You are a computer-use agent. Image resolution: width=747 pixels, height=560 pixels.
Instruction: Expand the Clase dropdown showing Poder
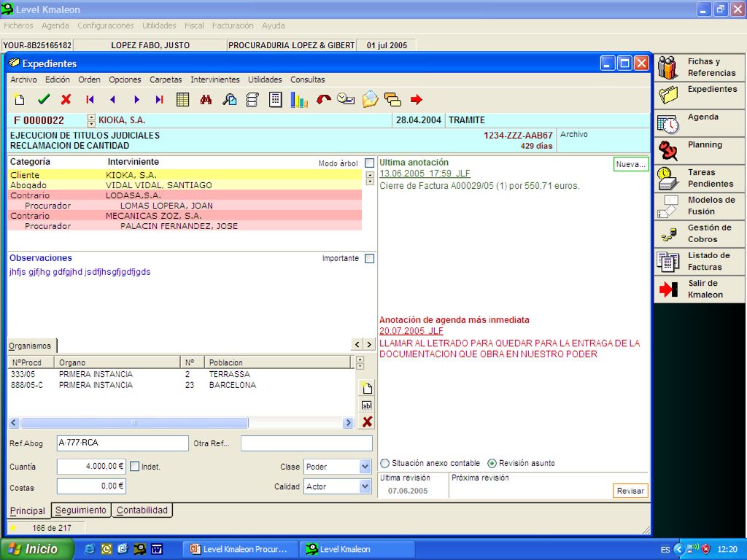point(365,467)
